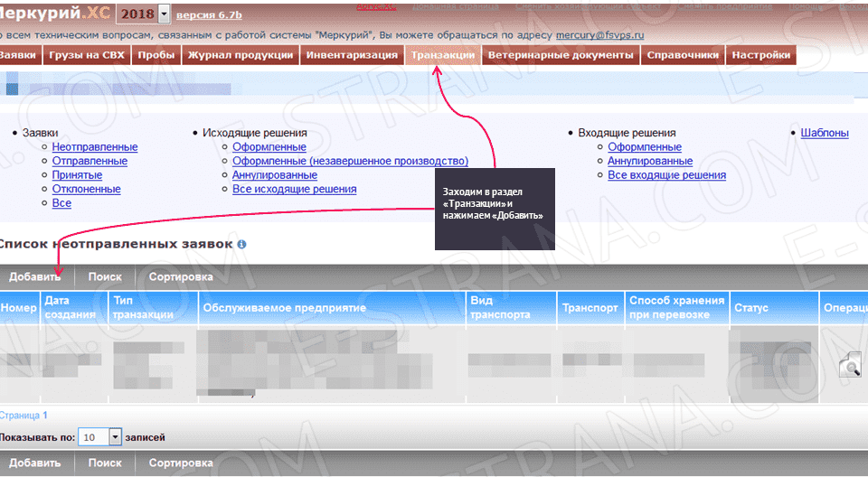Open Отправленные requests link

90,161
